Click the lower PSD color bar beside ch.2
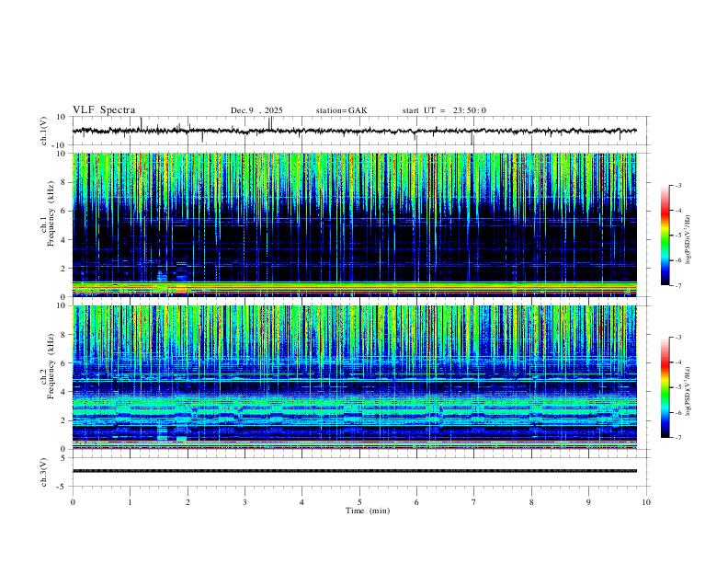 (665, 387)
